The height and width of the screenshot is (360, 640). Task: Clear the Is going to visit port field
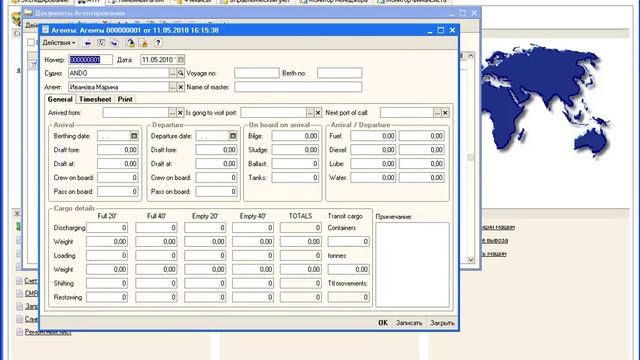tap(318, 113)
